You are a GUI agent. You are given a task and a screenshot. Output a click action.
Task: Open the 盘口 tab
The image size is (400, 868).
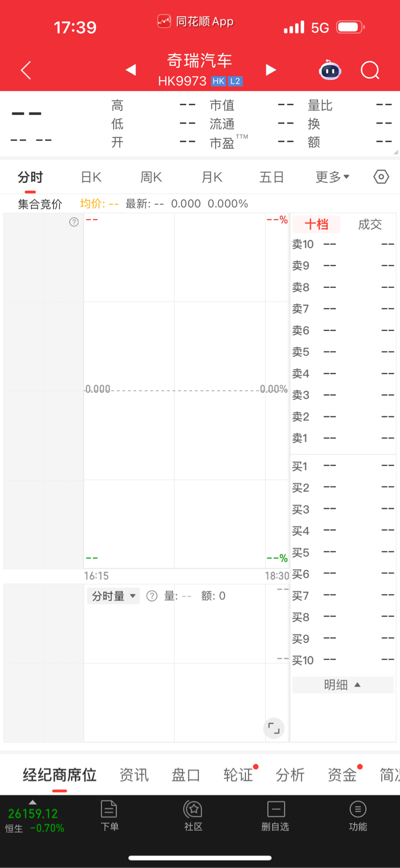tap(186, 775)
